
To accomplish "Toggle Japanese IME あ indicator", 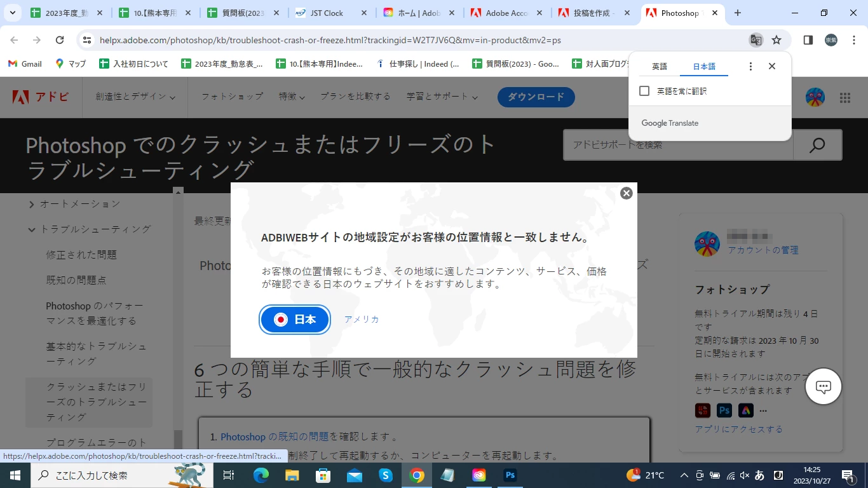I will [759, 475].
